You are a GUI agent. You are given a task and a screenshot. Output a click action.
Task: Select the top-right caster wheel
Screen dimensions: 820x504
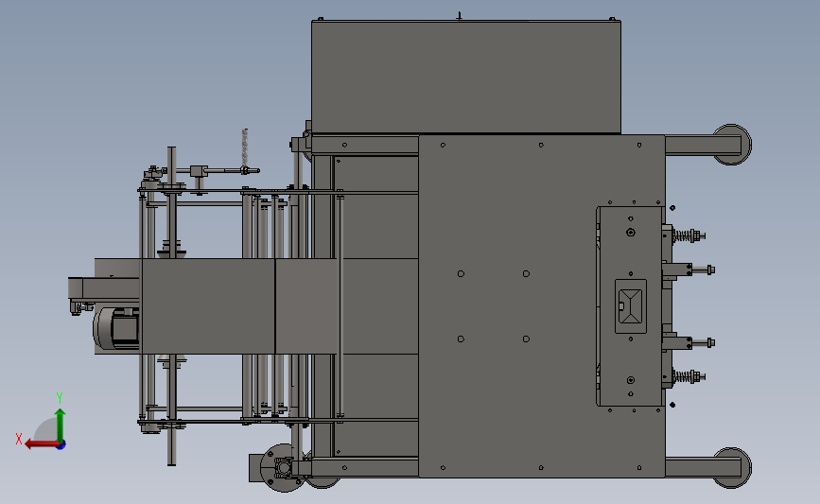(x=732, y=145)
